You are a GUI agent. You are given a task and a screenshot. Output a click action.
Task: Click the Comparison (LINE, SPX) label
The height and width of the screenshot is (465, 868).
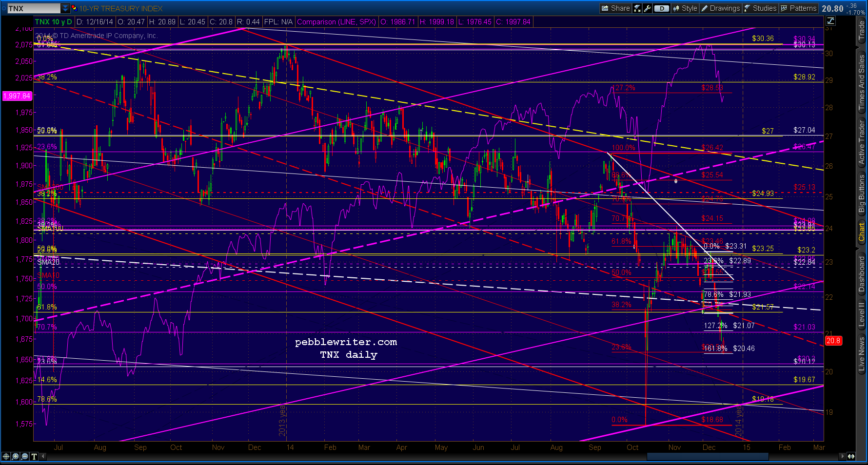point(336,21)
